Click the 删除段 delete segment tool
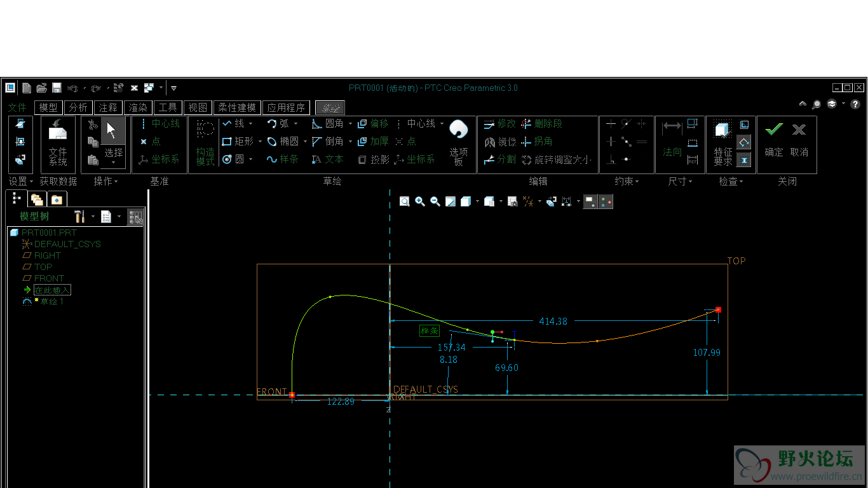The height and width of the screenshot is (488, 868). click(541, 123)
